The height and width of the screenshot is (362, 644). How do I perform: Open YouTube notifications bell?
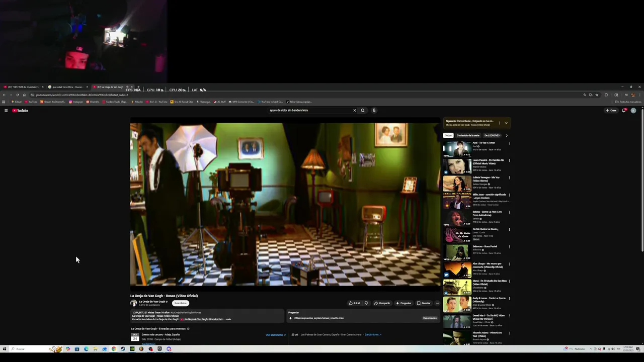pos(624,111)
